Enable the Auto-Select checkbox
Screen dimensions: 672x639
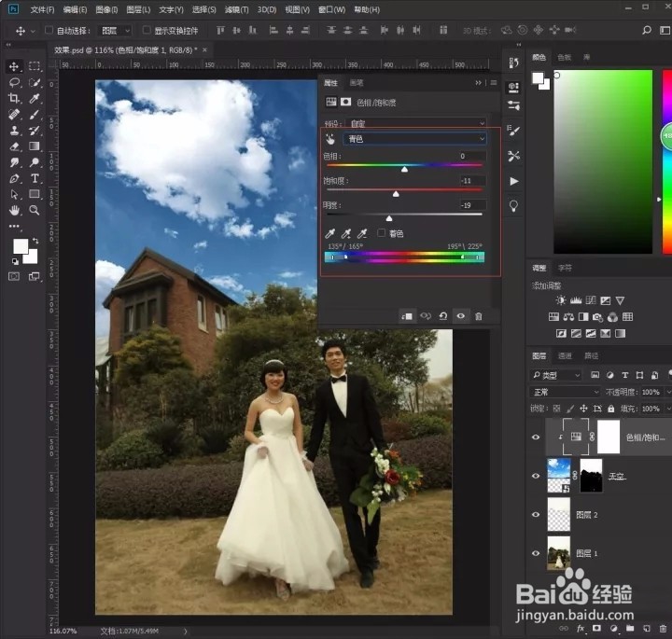49,30
